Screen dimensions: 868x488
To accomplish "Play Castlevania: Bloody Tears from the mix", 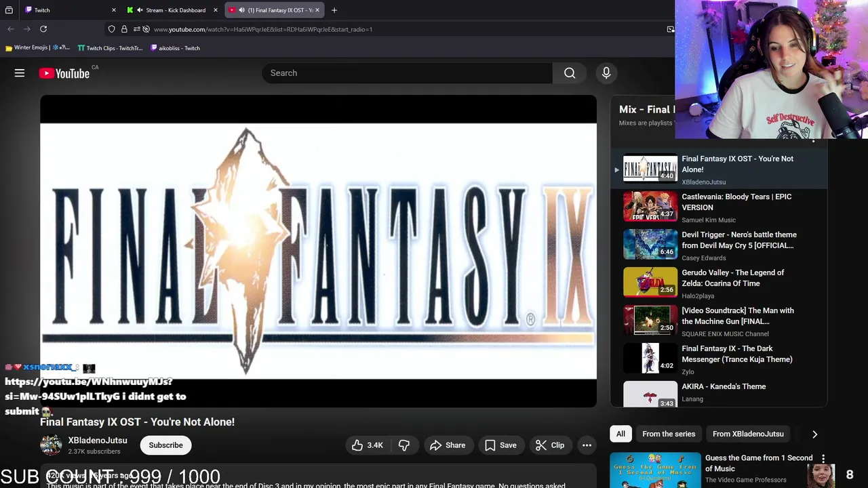I will pos(719,207).
